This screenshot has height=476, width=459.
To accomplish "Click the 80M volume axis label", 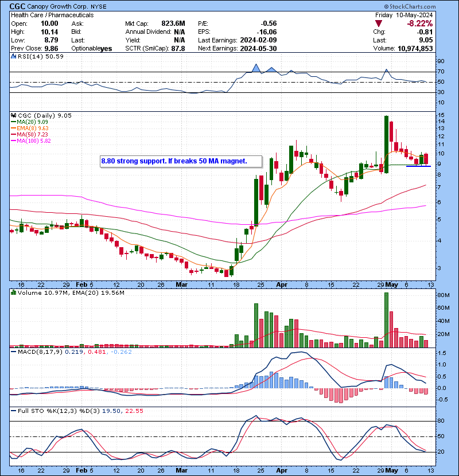I will [x=443, y=295].
